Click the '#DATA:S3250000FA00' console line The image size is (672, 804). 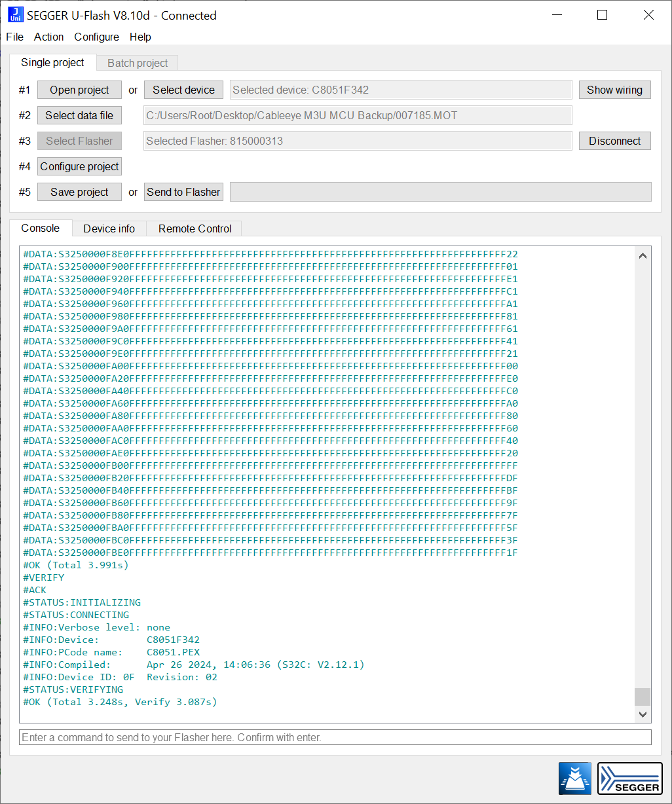click(271, 366)
